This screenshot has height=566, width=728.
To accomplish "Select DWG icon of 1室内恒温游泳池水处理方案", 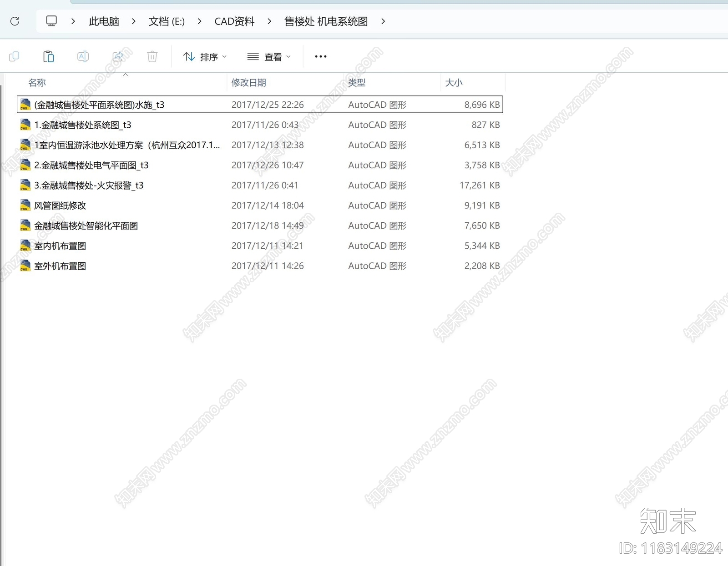I will click(x=25, y=145).
